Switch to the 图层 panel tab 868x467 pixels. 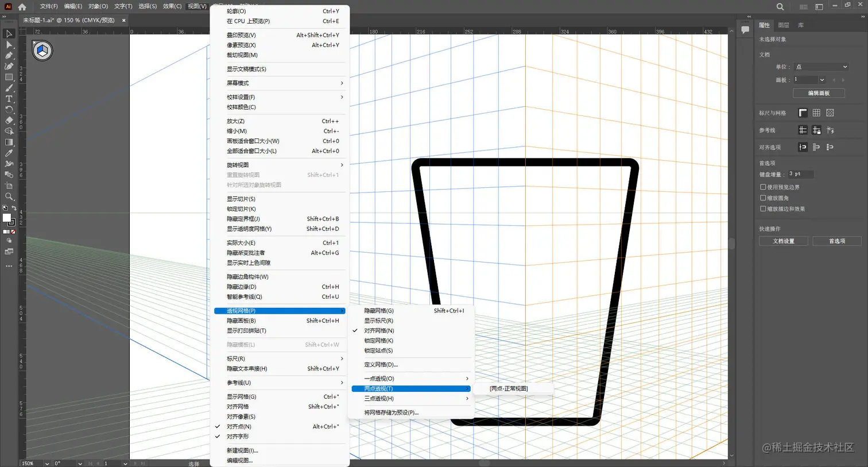tap(784, 25)
